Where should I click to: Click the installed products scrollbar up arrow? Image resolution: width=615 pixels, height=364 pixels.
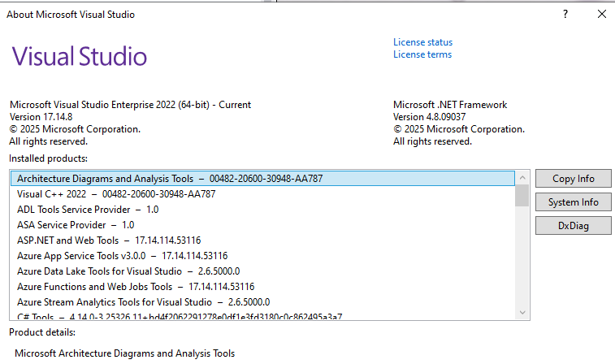[522, 177]
